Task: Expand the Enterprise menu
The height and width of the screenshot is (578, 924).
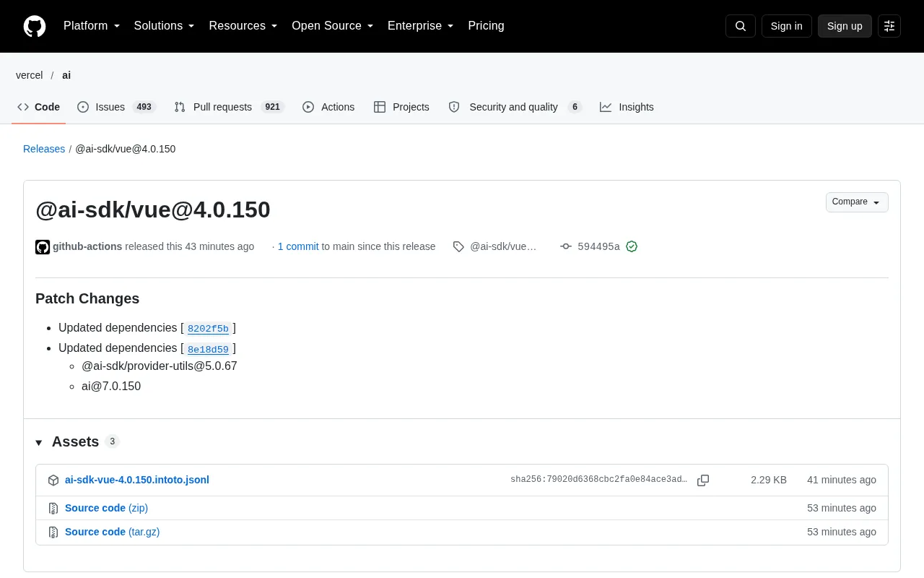Action: tap(421, 26)
